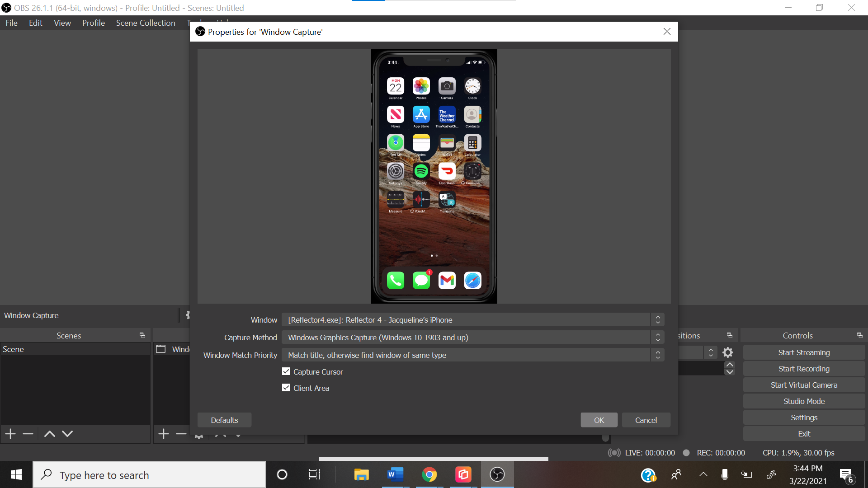Click the Defaults button to reset settings
Image resolution: width=868 pixels, height=488 pixels.
point(225,419)
